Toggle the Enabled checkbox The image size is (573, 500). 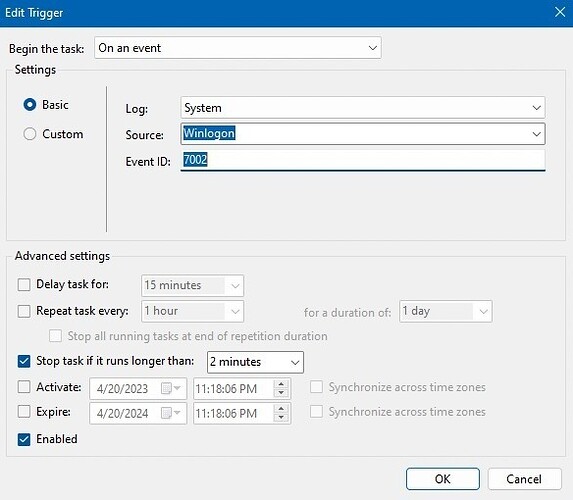pos(24,439)
